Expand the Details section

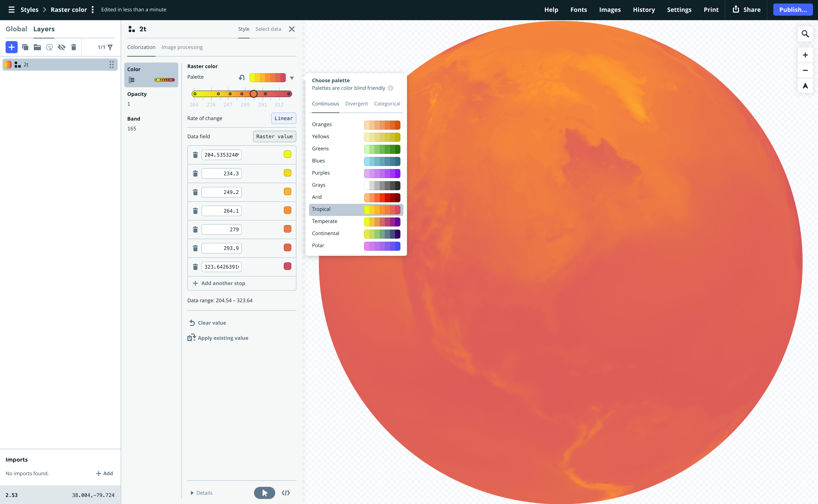click(x=201, y=493)
